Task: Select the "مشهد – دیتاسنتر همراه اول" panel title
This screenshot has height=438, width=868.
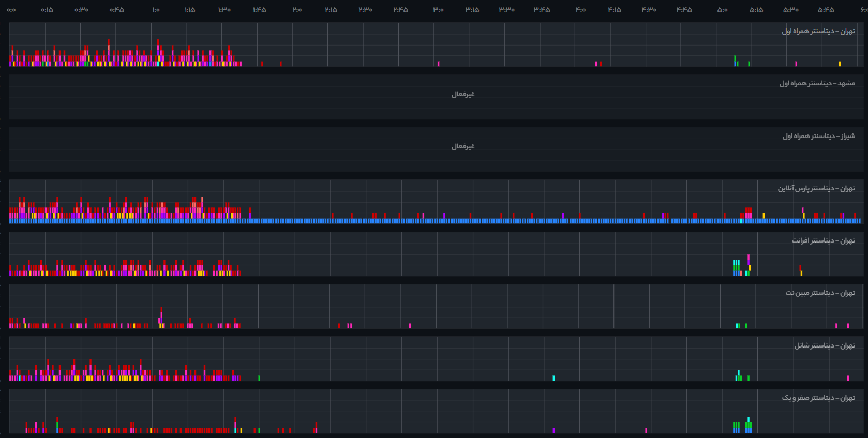Action: click(817, 84)
